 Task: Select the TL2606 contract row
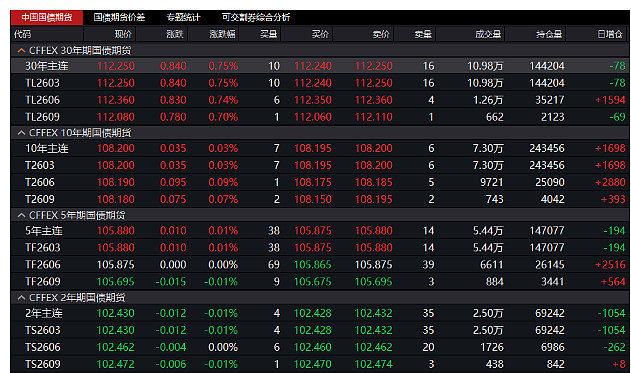point(320,100)
